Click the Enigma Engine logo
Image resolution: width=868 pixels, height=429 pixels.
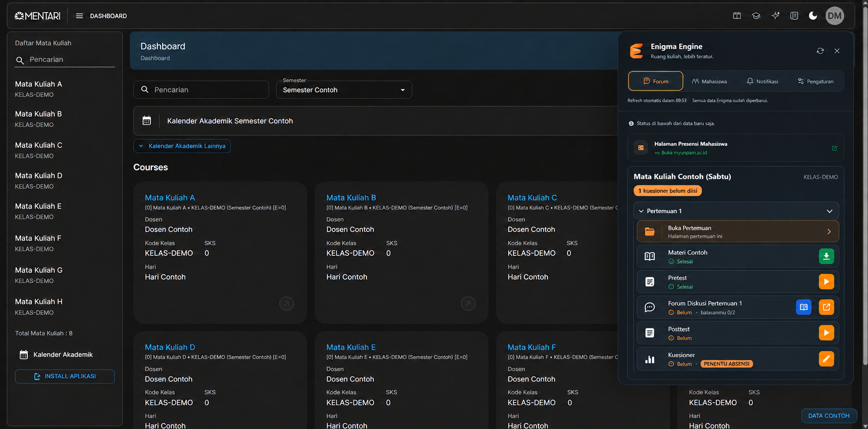click(x=636, y=51)
